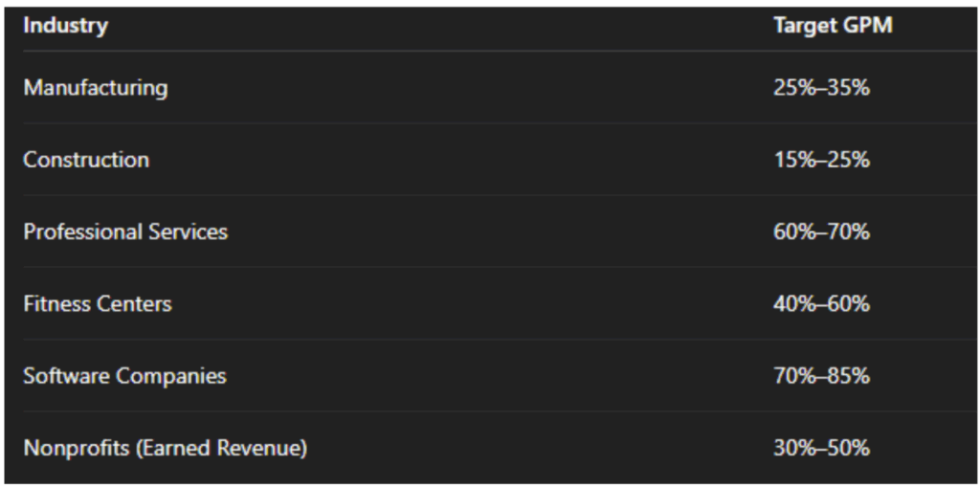
Task: Click the Professional Services row label
Action: tap(125, 232)
